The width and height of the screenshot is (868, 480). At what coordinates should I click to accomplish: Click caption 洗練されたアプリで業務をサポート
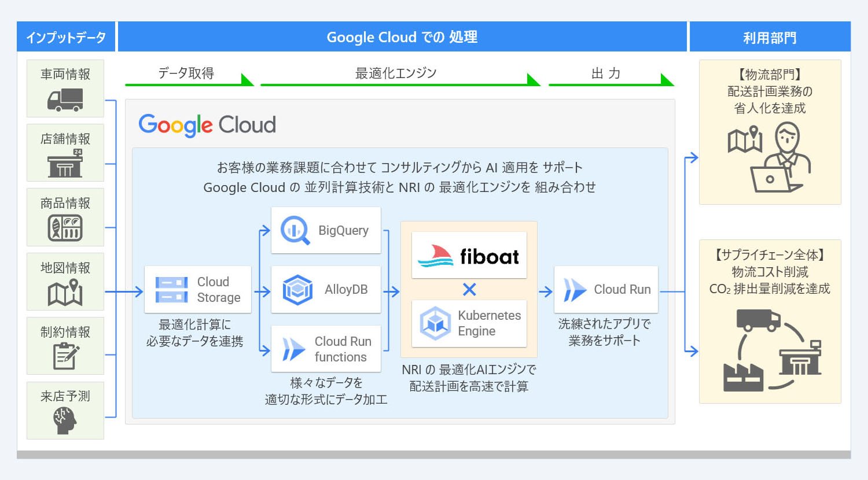604,332
